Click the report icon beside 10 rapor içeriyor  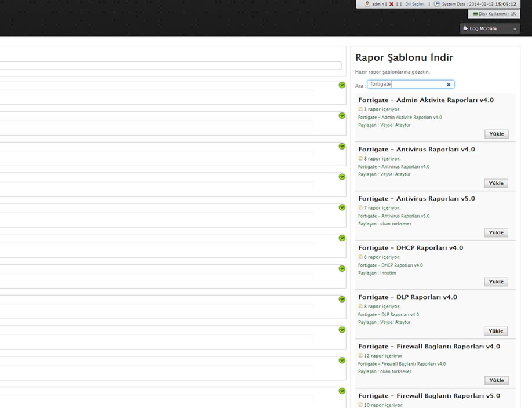click(x=360, y=405)
